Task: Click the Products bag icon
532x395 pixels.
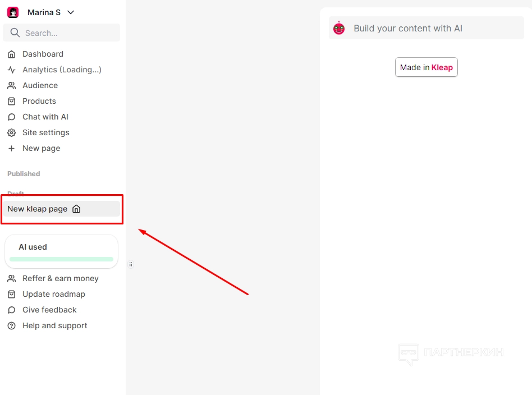Action: point(11,102)
